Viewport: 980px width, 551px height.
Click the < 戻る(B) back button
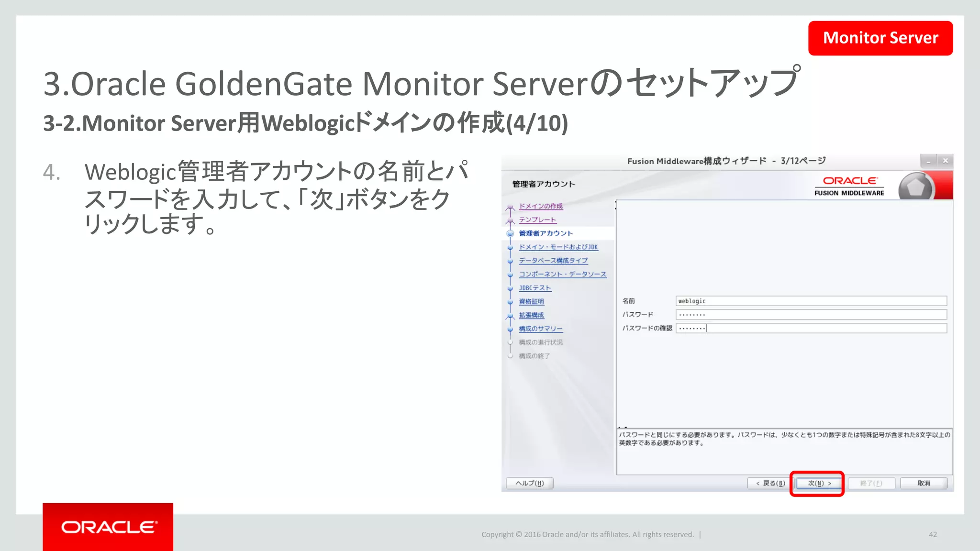point(770,483)
